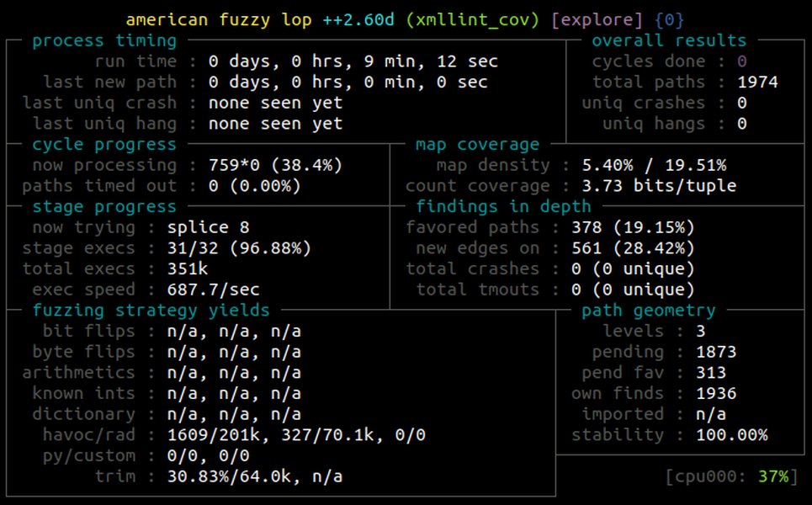Viewport: 812px width, 505px height.
Task: Click the xmllint_cov target name in title
Action: tap(472, 20)
